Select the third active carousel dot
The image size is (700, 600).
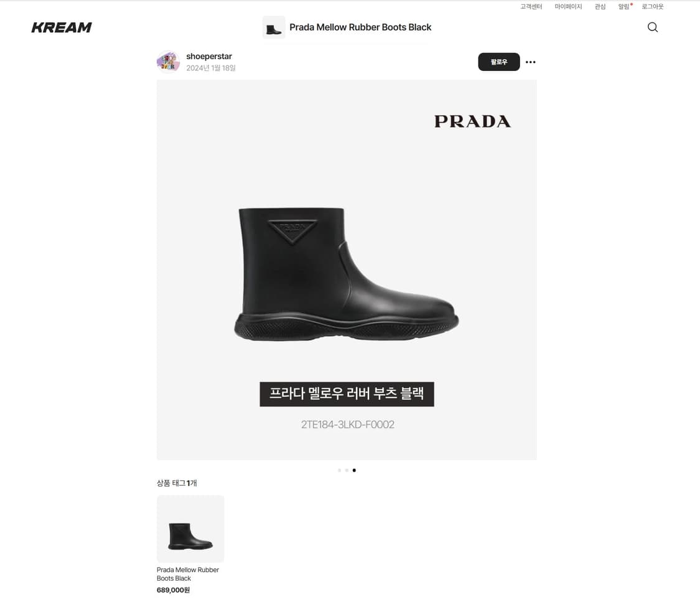click(354, 470)
